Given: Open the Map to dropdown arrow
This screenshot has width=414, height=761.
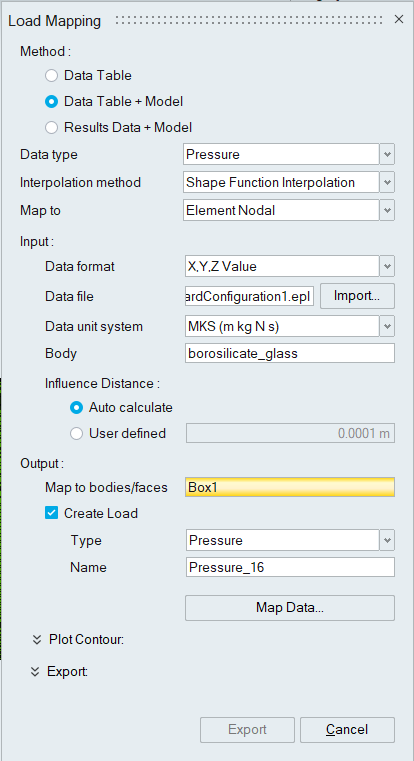Looking at the screenshot, I should pos(387,211).
